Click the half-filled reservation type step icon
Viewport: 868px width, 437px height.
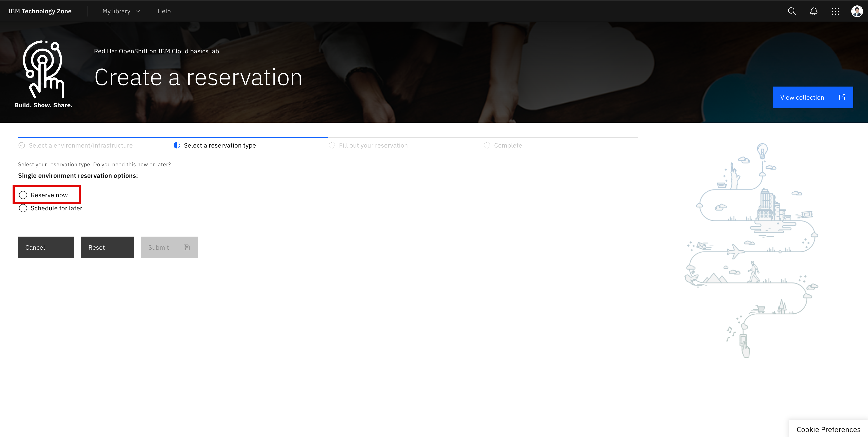coord(177,145)
